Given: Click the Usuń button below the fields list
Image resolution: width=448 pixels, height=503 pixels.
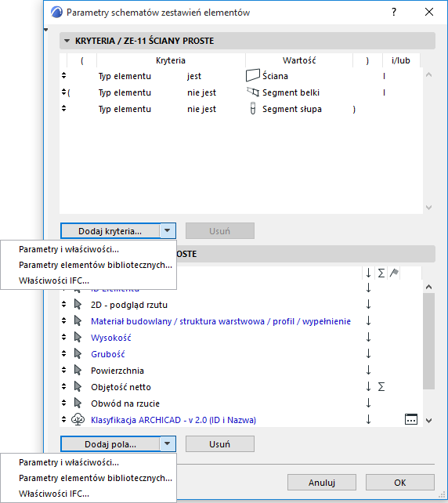Looking at the screenshot, I should pyautogui.click(x=219, y=443).
